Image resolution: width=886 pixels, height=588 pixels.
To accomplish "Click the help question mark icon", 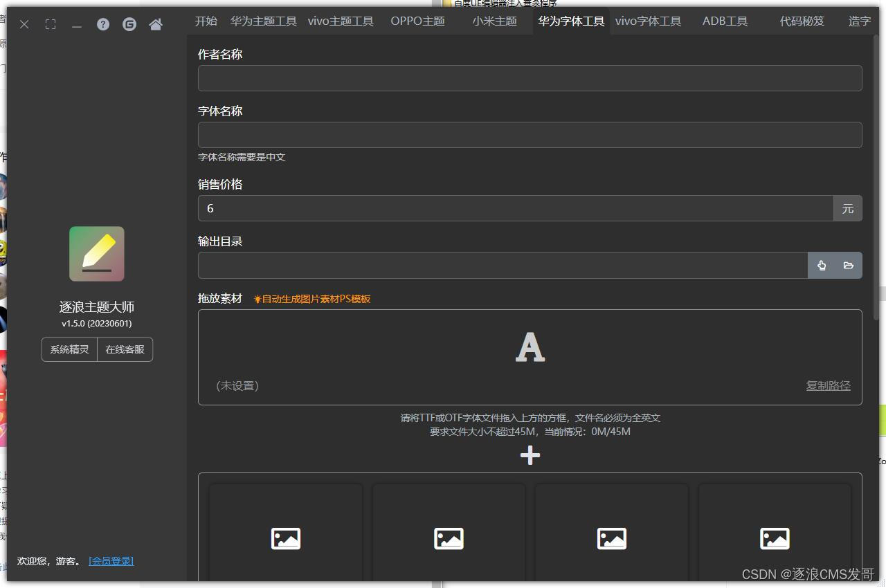I will 103,24.
